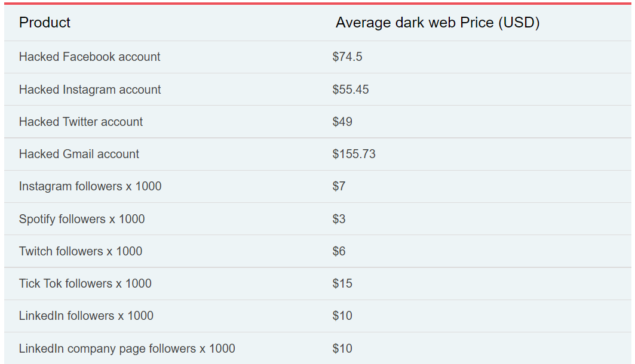The width and height of the screenshot is (635, 364).
Task: Click the Hacked Instagram account product name
Action: (x=90, y=90)
